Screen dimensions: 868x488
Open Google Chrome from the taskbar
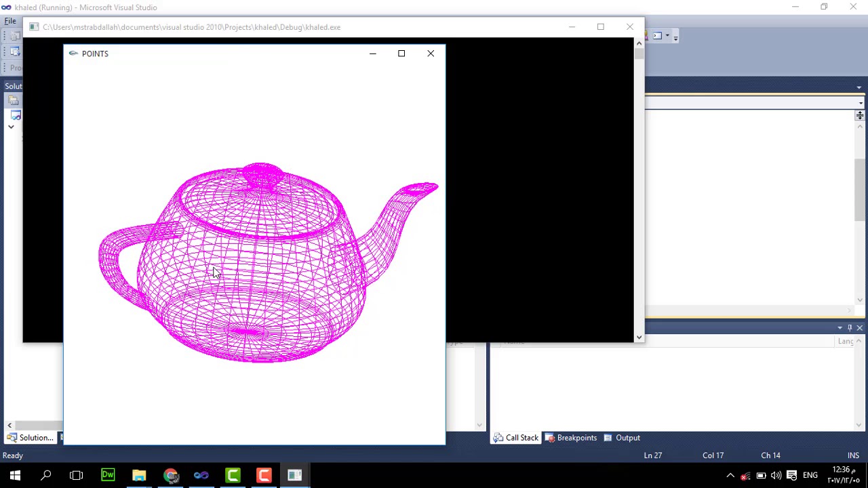(170, 475)
